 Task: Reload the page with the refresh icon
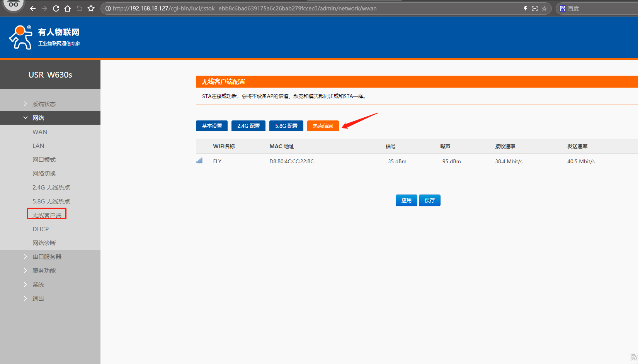[x=56, y=8]
